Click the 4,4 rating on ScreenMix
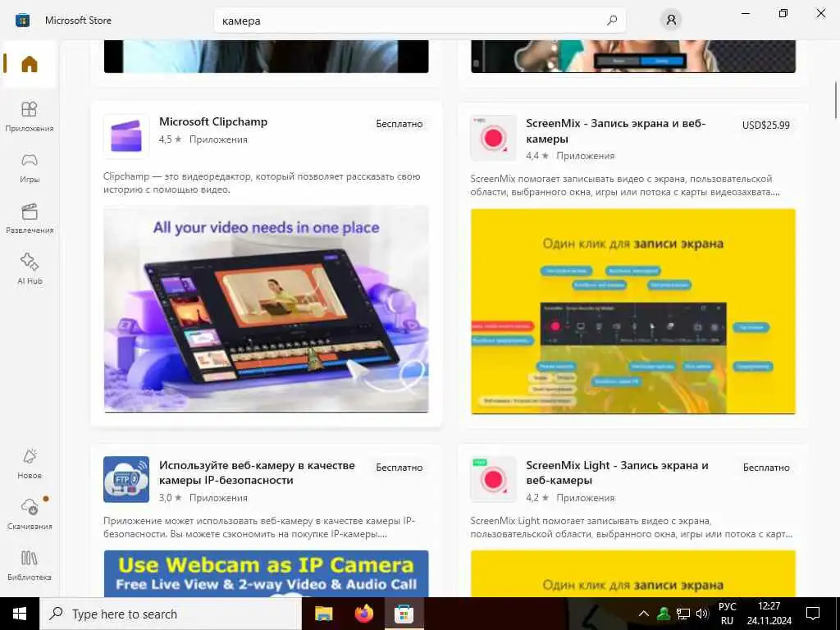840x630 pixels. pyautogui.click(x=536, y=156)
